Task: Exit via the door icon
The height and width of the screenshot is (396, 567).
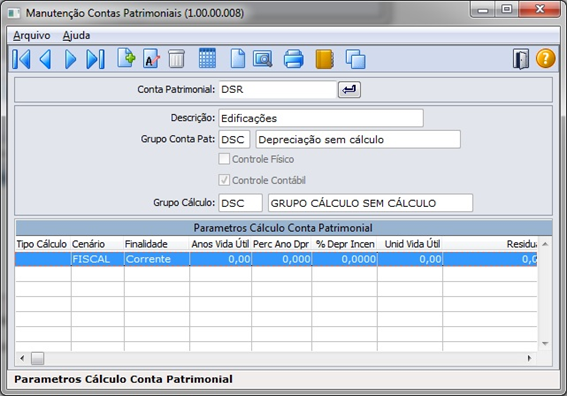Action: (521, 59)
